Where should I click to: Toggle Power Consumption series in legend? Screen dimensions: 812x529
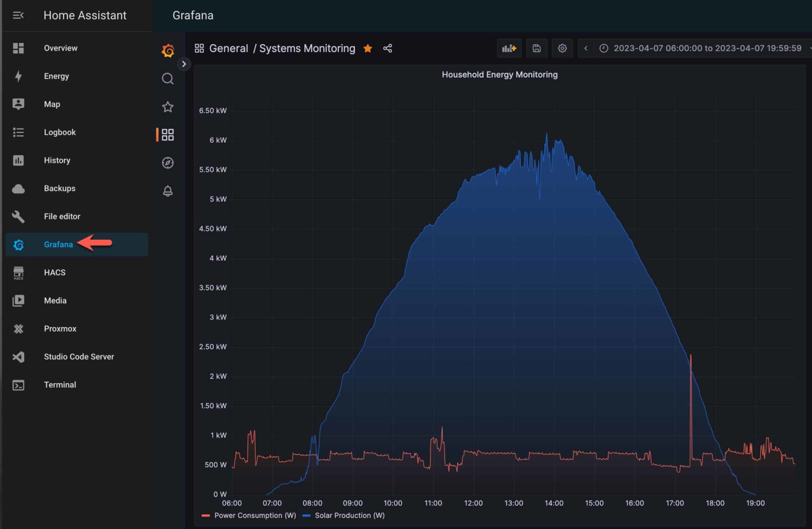(255, 516)
